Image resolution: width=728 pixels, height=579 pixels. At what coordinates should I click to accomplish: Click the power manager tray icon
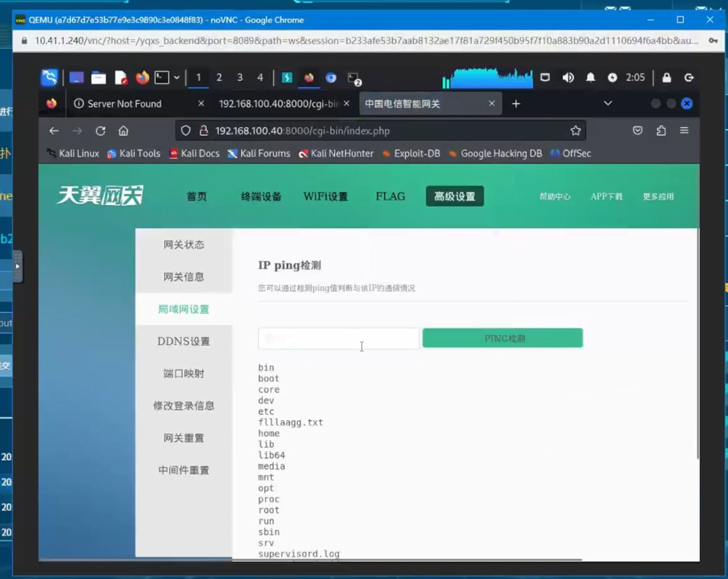612,78
